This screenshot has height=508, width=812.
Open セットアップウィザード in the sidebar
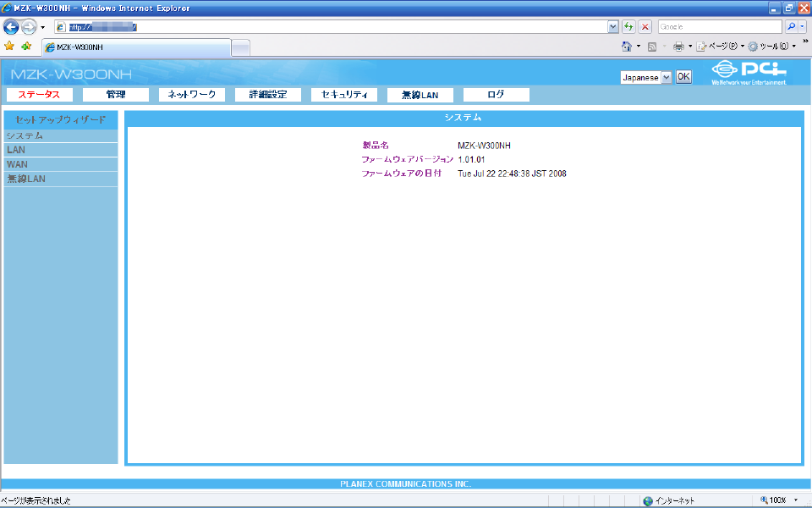pyautogui.click(x=61, y=119)
